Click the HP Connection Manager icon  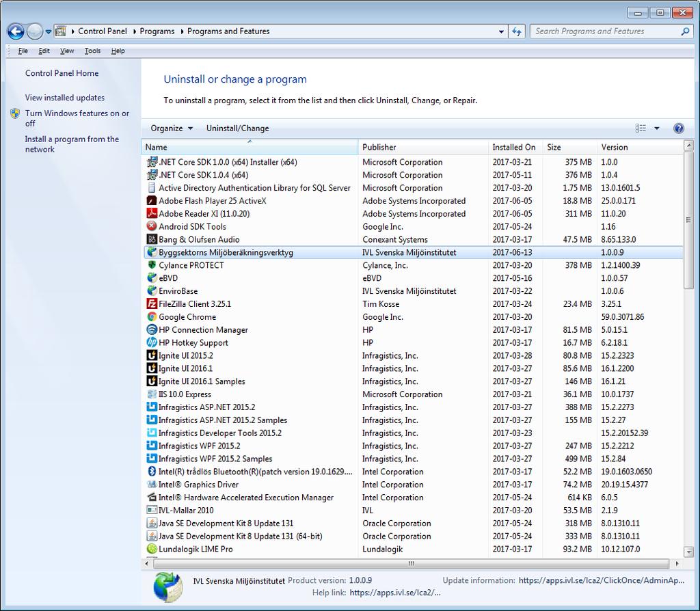click(152, 330)
